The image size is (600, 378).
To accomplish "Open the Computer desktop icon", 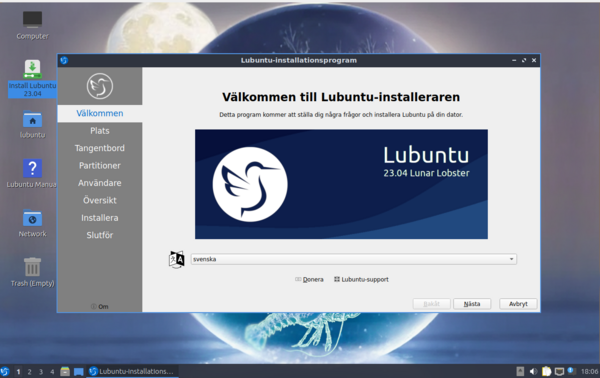I will (32, 25).
